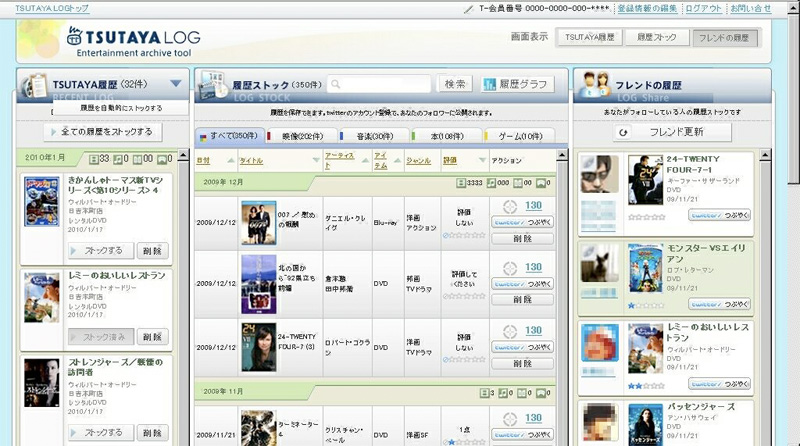Switch to the 映像(202件) tab
This screenshot has height=446, width=800.
[294, 136]
